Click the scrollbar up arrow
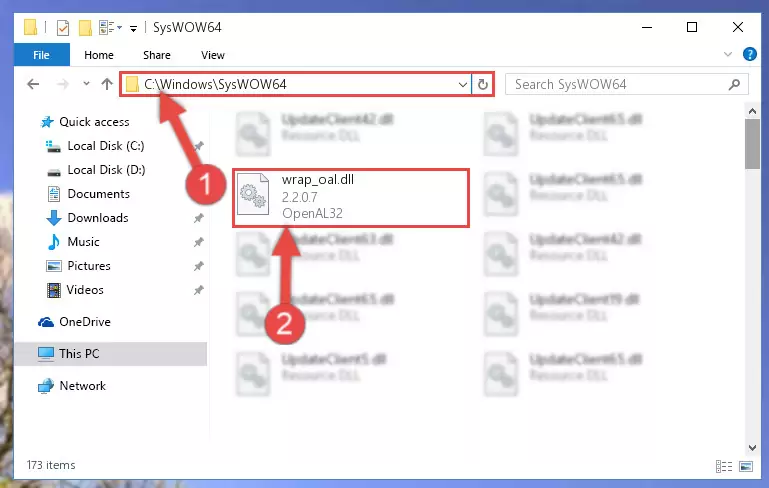 tap(752, 111)
